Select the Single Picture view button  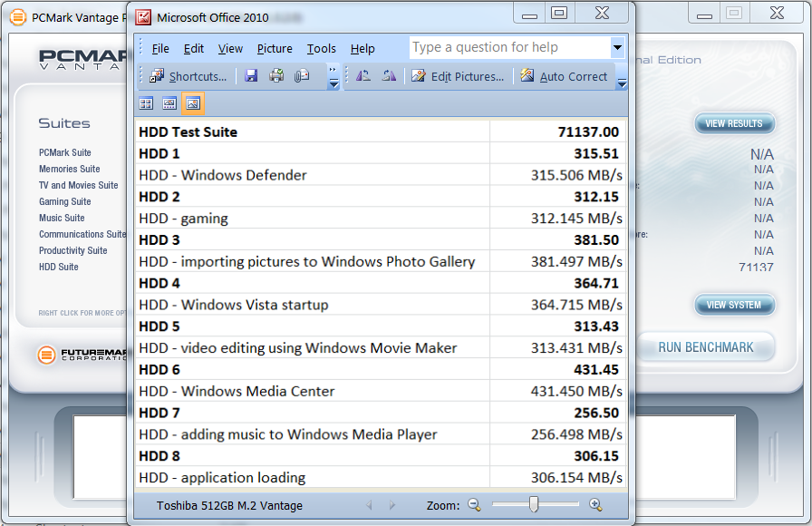point(192,104)
